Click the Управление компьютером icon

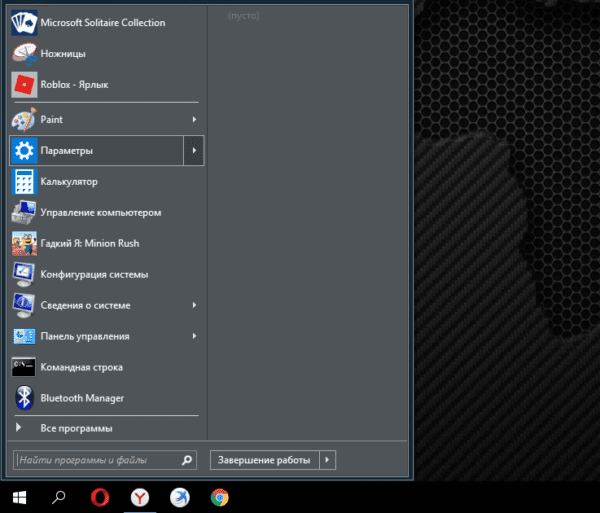(x=24, y=212)
